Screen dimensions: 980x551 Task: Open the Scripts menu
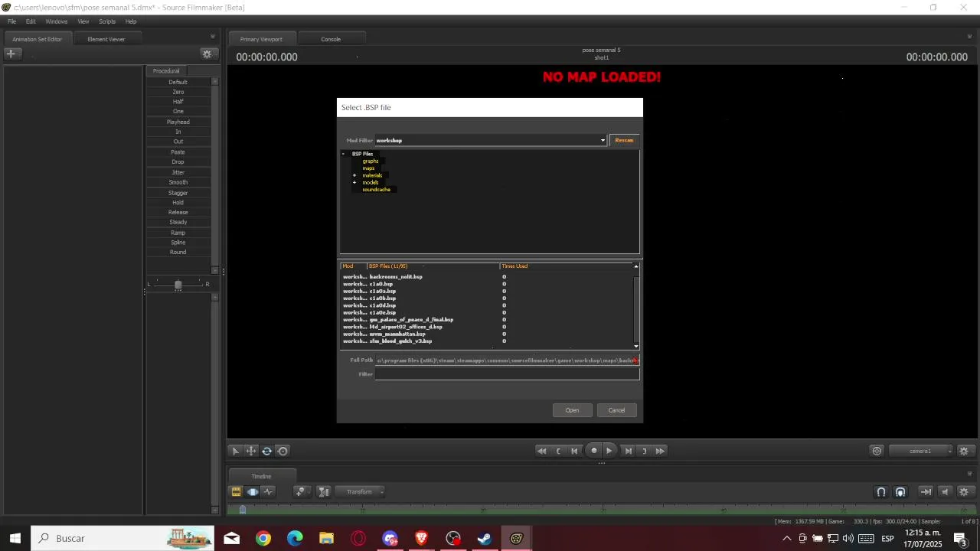click(x=107, y=21)
